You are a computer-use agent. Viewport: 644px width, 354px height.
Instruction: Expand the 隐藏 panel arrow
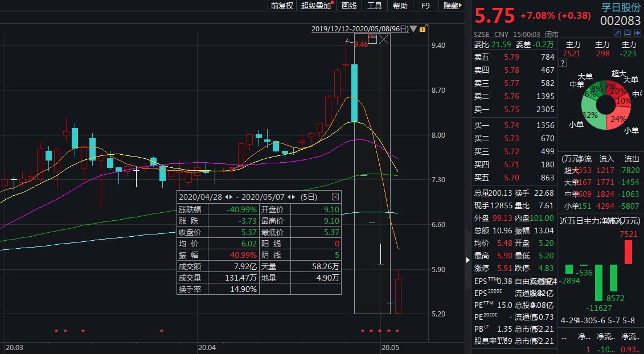tap(461, 6)
